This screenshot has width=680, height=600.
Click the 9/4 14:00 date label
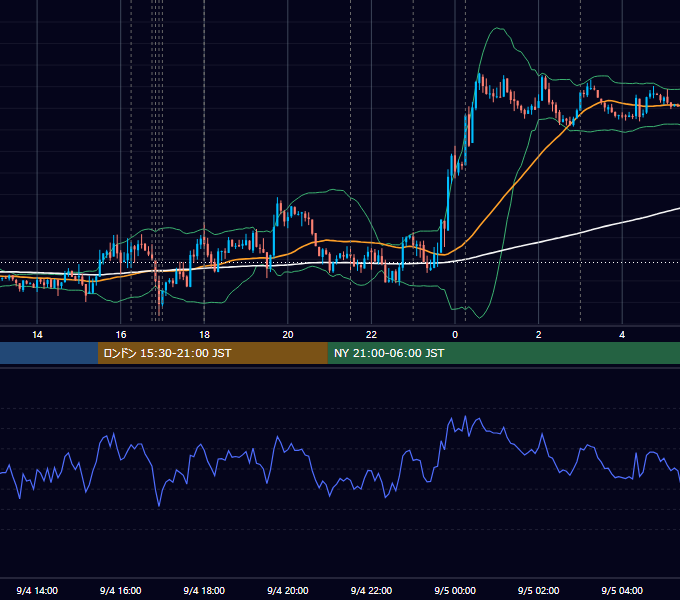(37, 591)
